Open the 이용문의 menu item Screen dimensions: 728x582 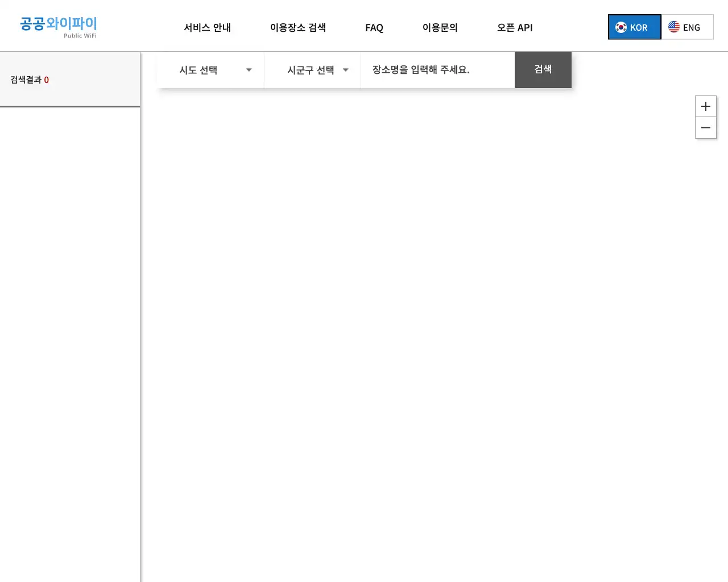[x=440, y=27]
